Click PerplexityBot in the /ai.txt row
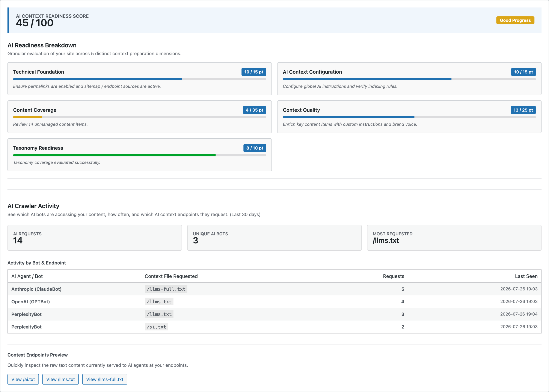Image resolution: width=549 pixels, height=392 pixels. click(x=27, y=327)
